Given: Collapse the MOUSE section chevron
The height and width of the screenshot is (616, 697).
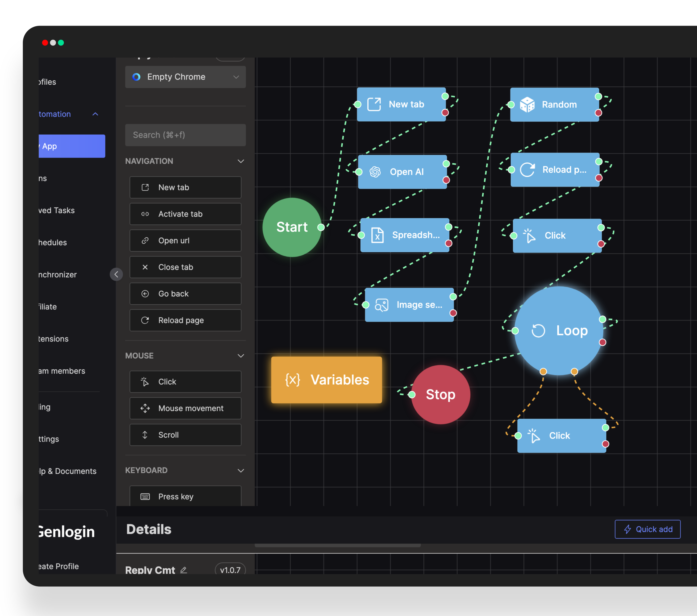Looking at the screenshot, I should 241,356.
